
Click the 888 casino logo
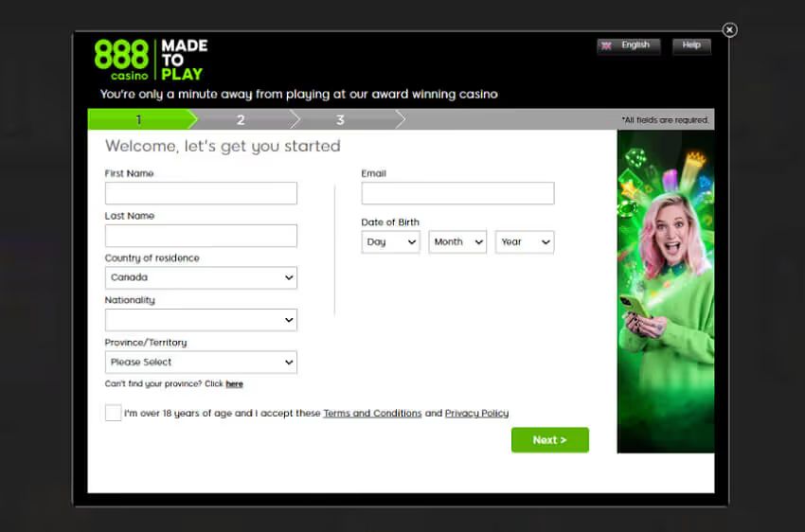pos(121,60)
